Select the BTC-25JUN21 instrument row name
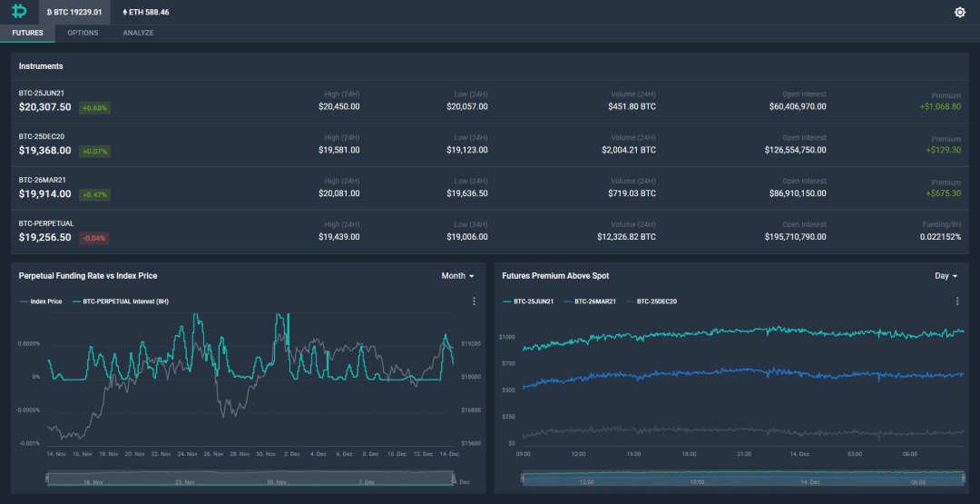 pos(42,94)
